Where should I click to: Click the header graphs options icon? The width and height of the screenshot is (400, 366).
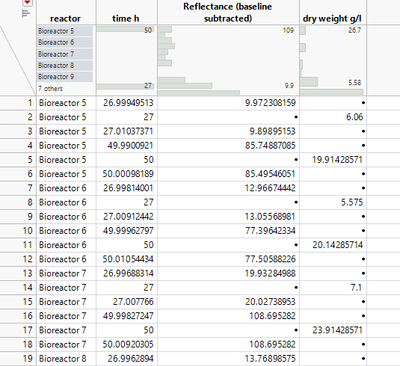(x=26, y=14)
